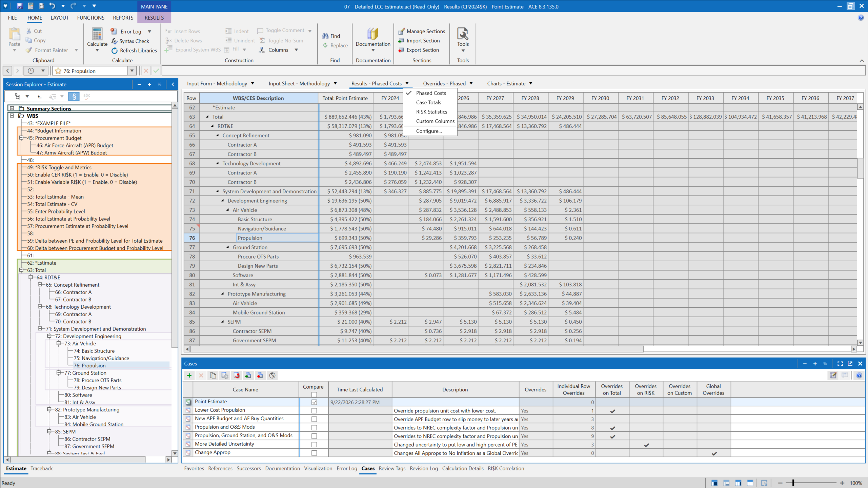Uncheck Compare for Point Estimate case

click(314, 402)
